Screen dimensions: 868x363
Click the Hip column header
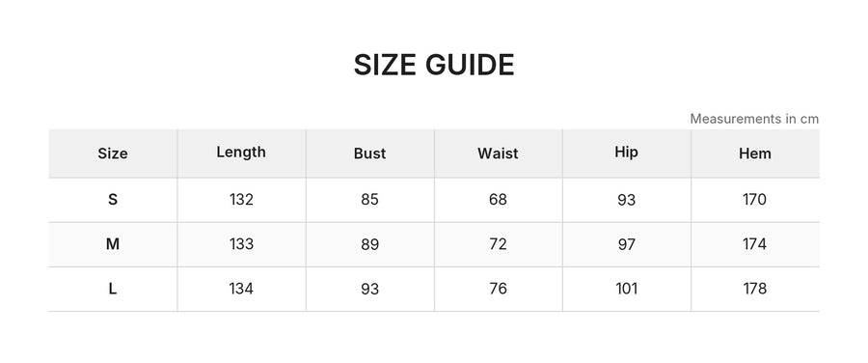point(626,153)
